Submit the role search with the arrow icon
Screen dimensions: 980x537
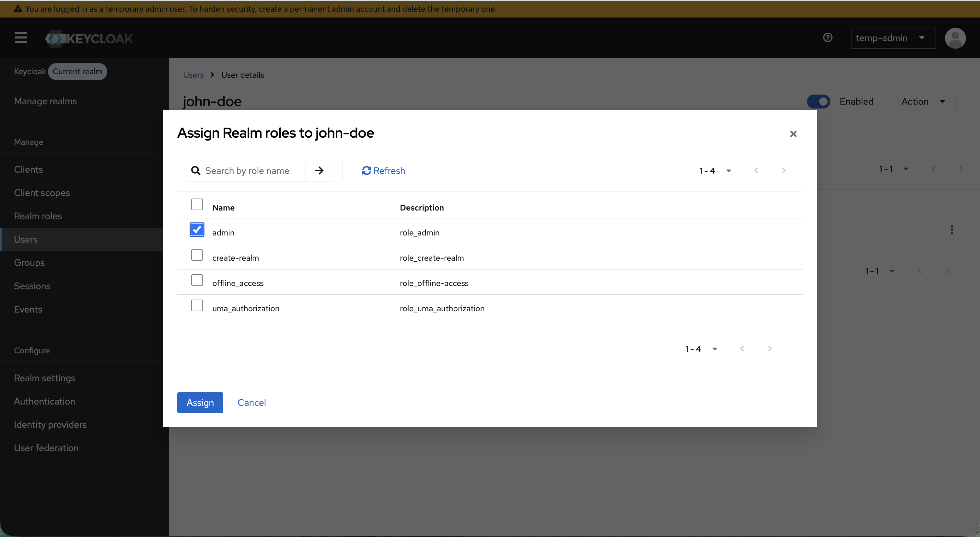tap(319, 171)
